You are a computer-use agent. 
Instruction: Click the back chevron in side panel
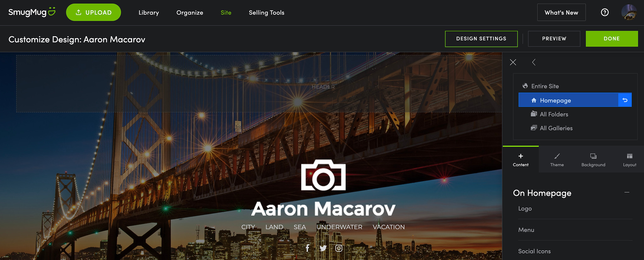tap(534, 62)
